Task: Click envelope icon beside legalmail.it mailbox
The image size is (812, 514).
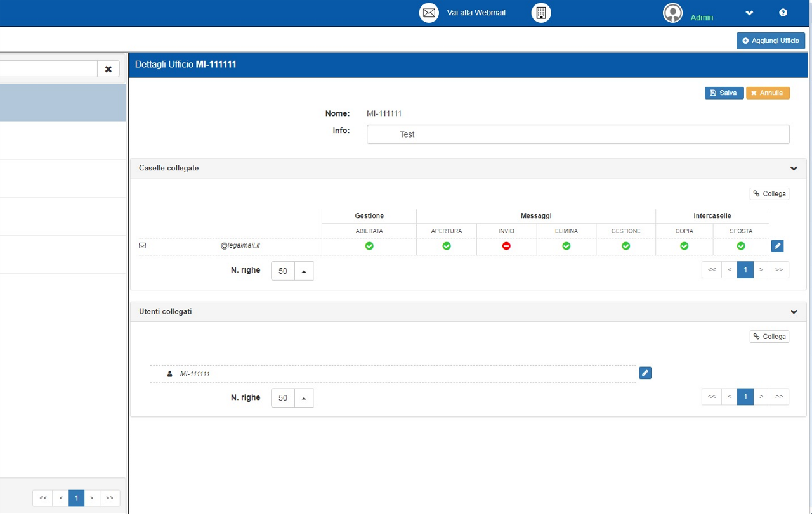Action: pos(142,246)
